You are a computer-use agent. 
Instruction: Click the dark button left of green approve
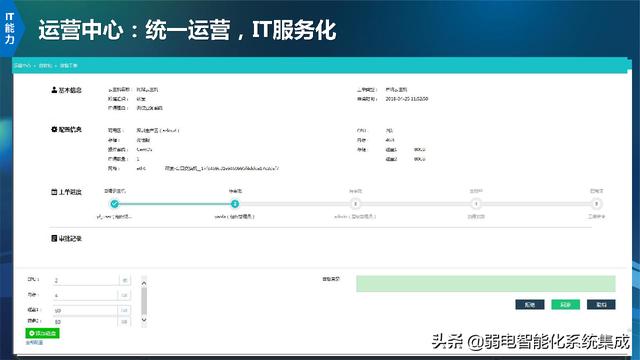coord(530,304)
